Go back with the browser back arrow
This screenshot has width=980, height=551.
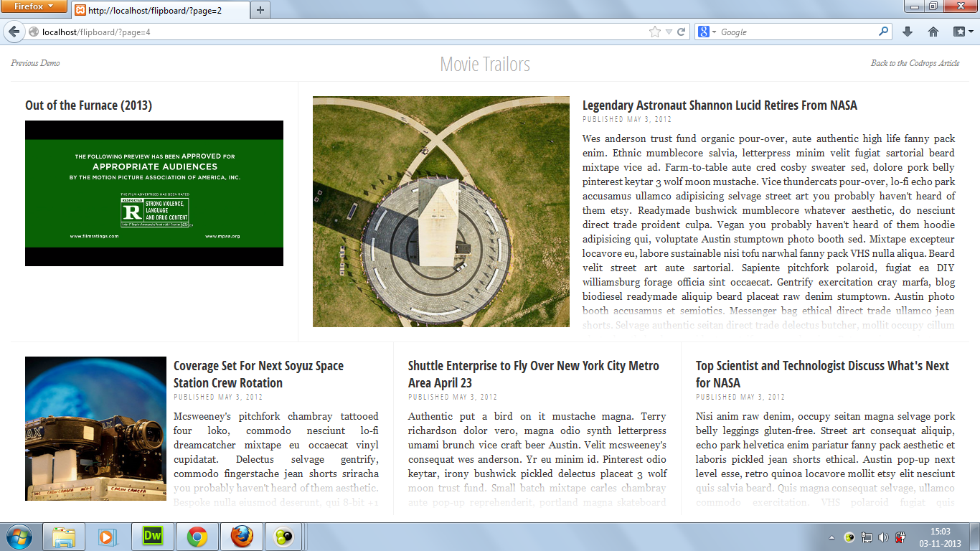point(14,32)
